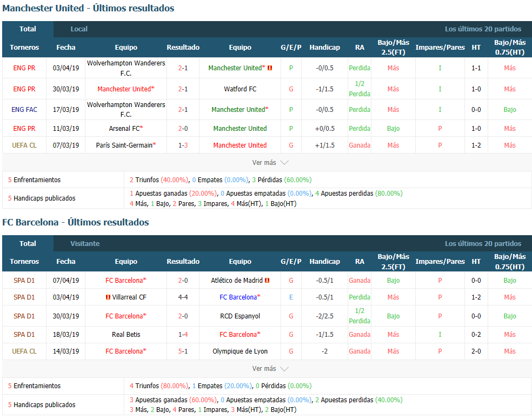
Task: Click FC Barcelona - Últimos resultados heading
Action: click(x=76, y=222)
